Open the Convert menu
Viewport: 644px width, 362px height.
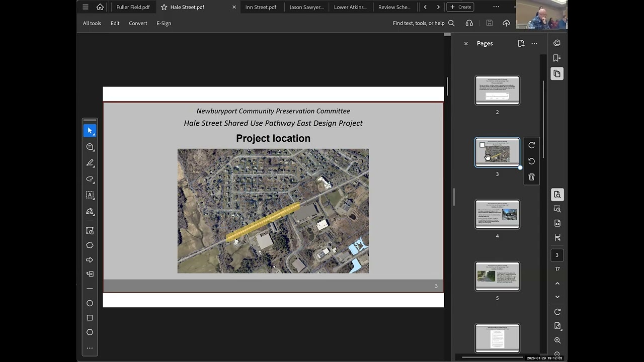138,23
